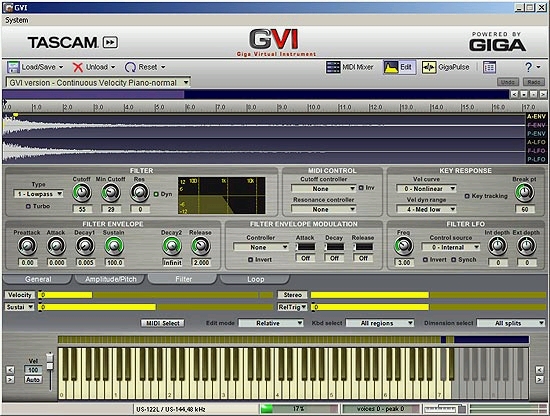Click the red X Unload icon
This screenshot has width=550, height=416.
78,67
